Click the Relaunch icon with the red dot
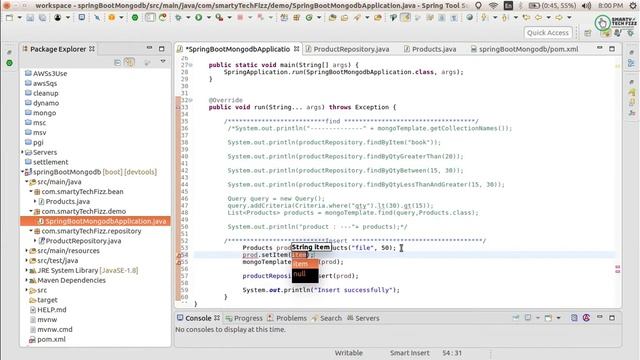 pos(163,18)
